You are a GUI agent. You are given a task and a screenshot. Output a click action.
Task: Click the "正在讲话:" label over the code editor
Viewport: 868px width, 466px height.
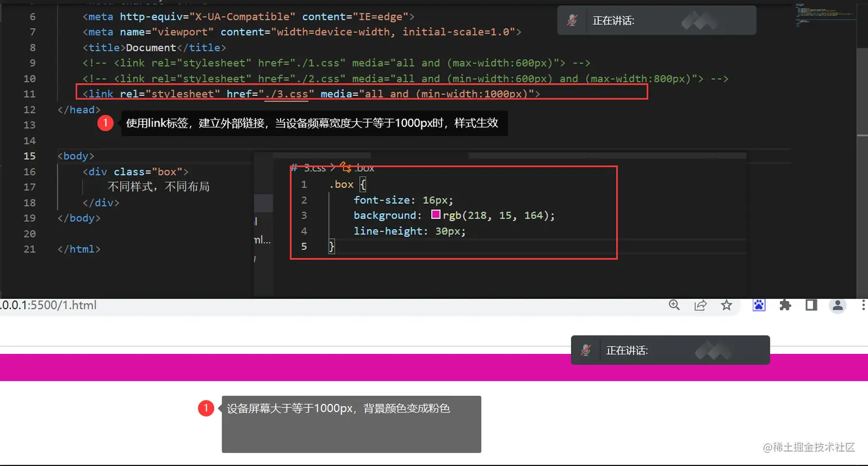click(614, 21)
